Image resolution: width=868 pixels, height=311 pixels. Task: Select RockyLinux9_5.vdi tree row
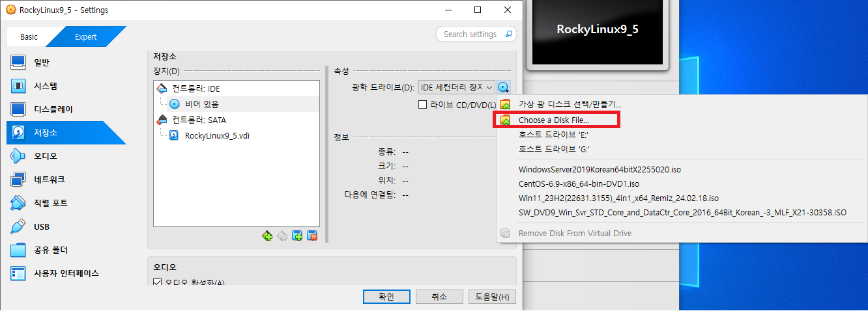click(237, 135)
